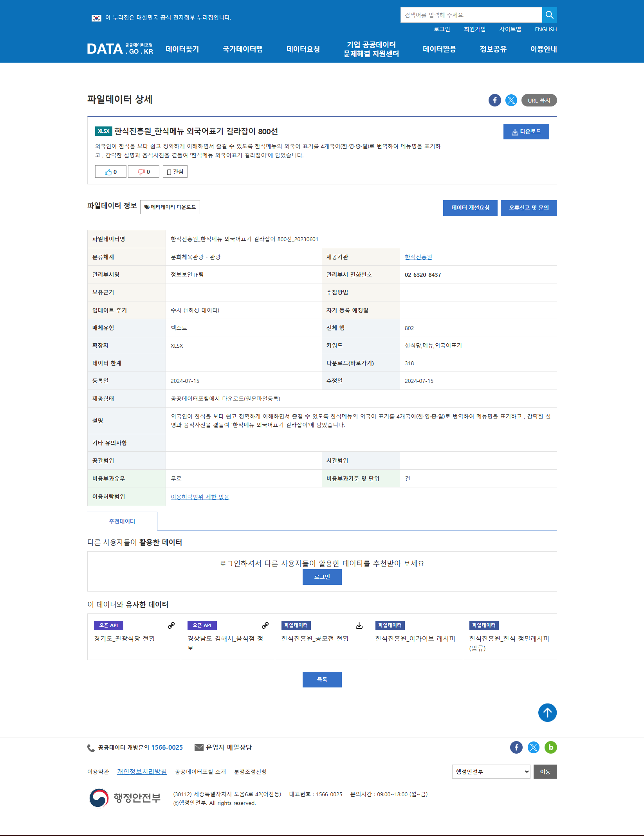Viewport: 644px width, 837px height.
Task: Open the 국가데이터맵 menu item
Action: pos(243,49)
